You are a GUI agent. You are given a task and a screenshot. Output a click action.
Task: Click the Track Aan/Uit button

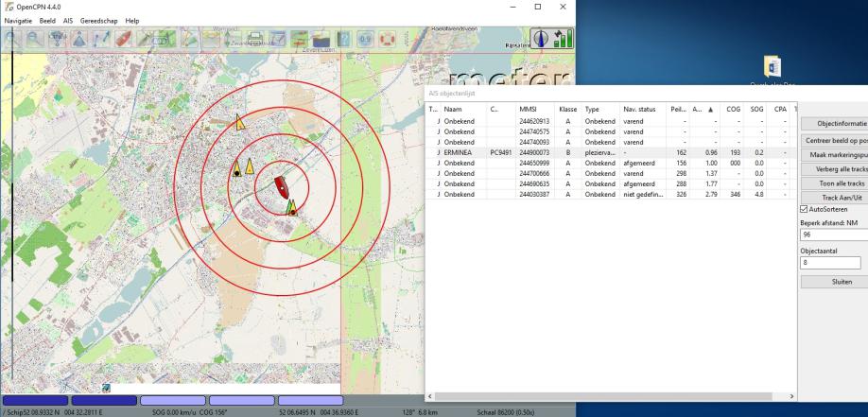point(834,197)
